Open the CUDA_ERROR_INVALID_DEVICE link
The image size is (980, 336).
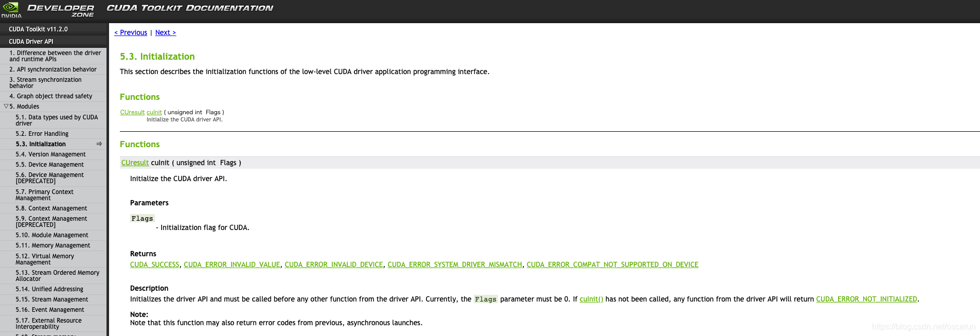pos(334,264)
